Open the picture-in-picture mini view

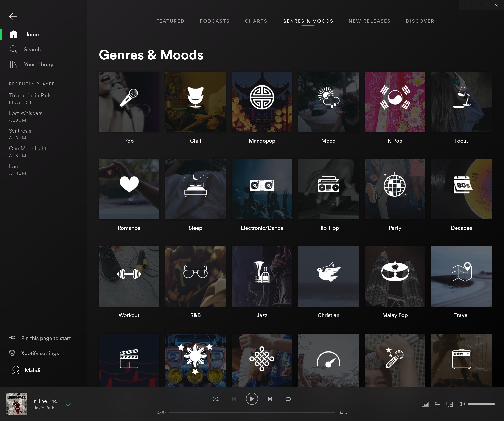(x=425, y=404)
